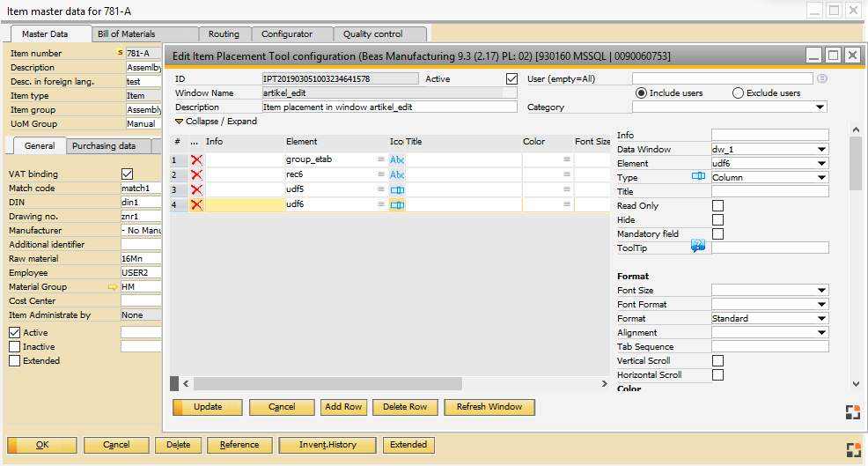Click red X icon for udf5 row
Screen dimensions: 868x466
(196, 189)
